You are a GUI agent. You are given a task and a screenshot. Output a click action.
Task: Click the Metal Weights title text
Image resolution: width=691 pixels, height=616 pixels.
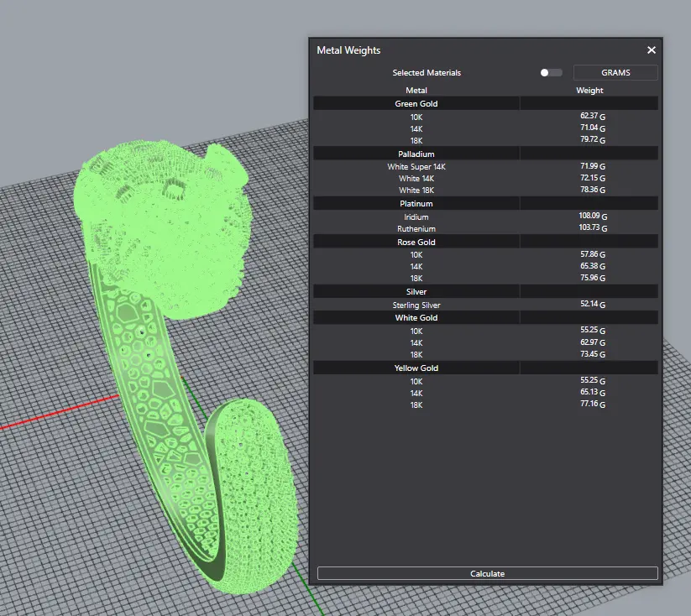348,50
